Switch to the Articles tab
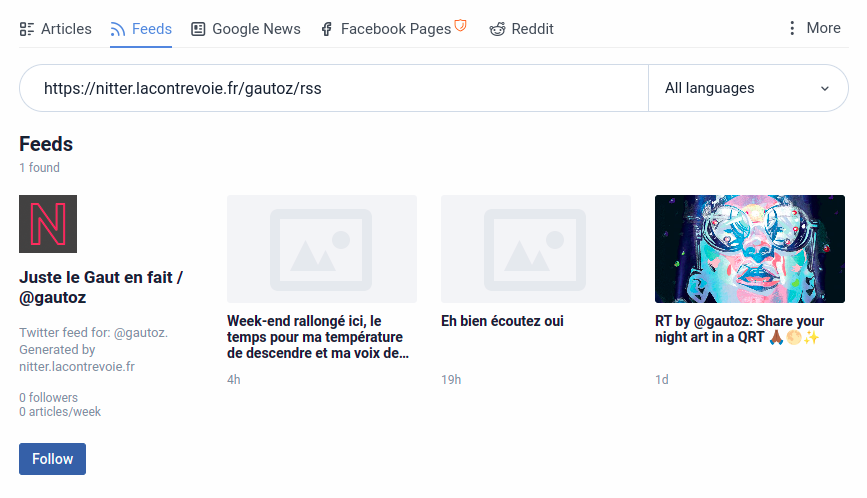867x498 pixels. pos(66,29)
